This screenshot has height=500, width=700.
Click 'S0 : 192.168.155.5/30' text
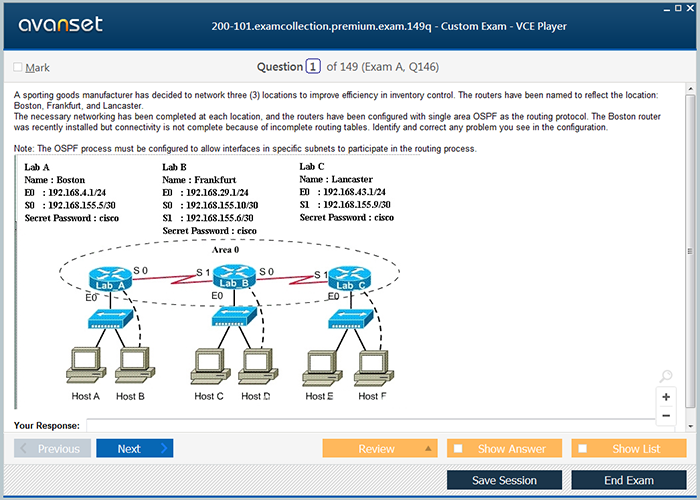click(70, 205)
